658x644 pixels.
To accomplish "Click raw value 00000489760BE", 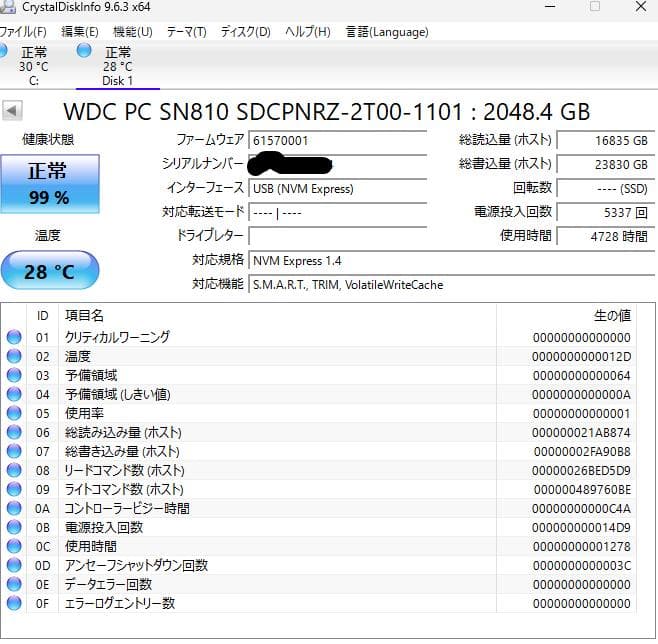I will [x=582, y=490].
